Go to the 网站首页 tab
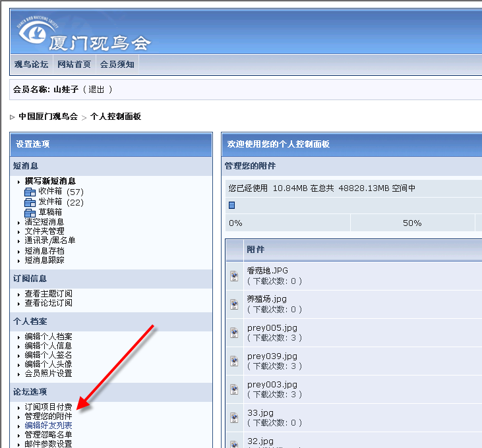482x448 pixels. point(74,64)
